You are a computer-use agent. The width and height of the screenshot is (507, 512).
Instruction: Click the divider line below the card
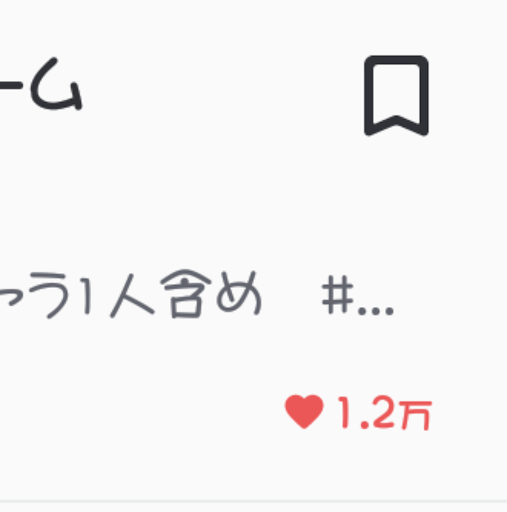click(x=253, y=501)
